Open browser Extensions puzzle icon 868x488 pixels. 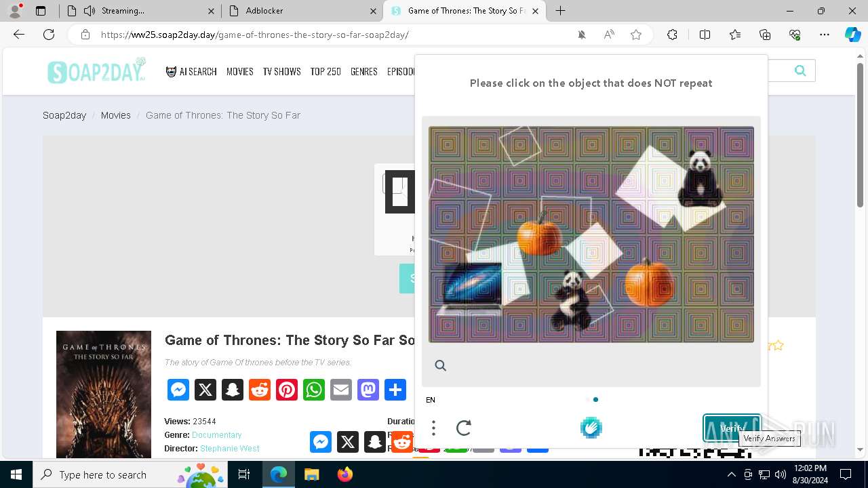pos(672,35)
